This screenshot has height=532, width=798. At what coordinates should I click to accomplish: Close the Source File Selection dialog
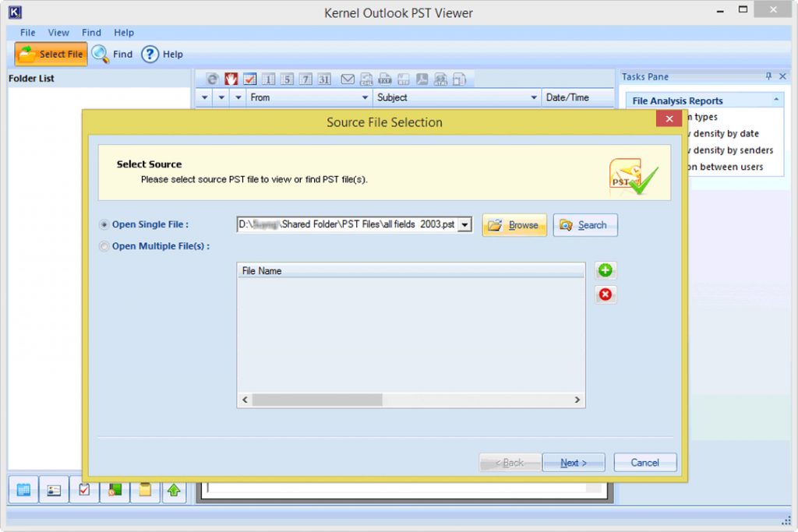669,118
